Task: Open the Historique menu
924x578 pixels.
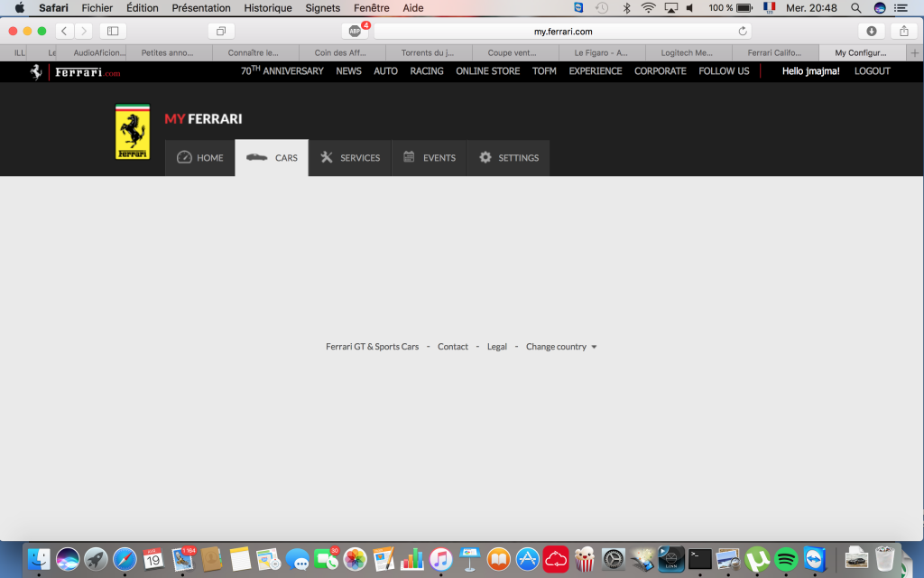Action: (267, 7)
